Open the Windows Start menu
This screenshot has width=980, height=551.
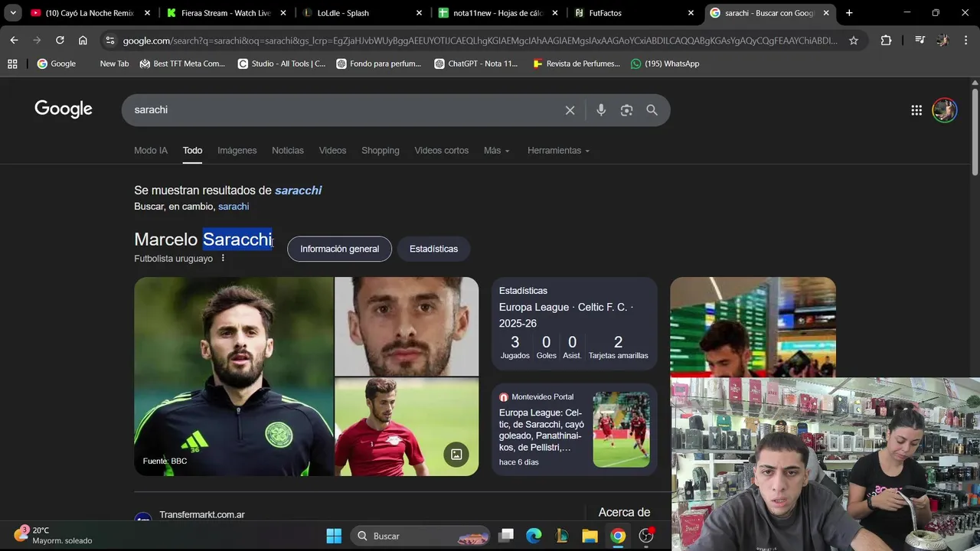[x=334, y=536]
